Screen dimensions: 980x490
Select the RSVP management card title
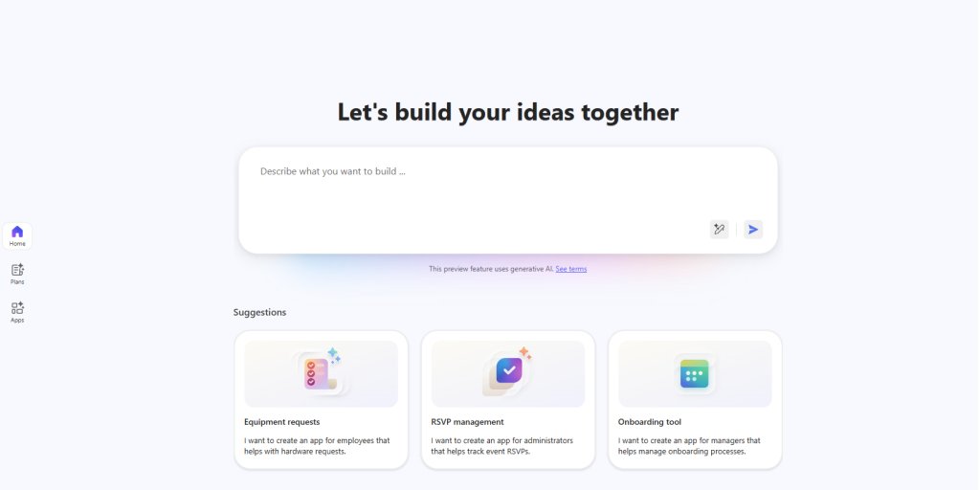(467, 422)
